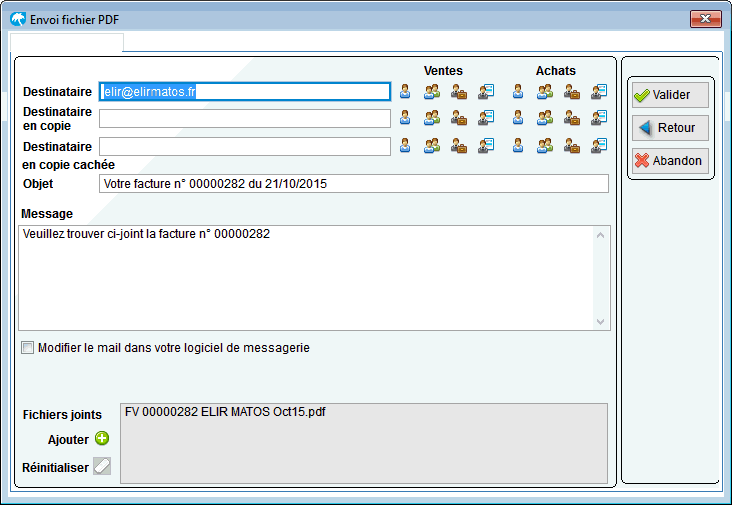Click the first Ventes single-person icon for Destinataire
732x505 pixels.
pyautogui.click(x=405, y=91)
